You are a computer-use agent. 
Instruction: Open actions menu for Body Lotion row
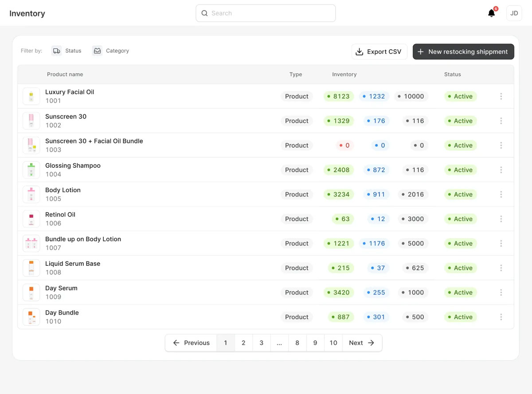point(501,194)
